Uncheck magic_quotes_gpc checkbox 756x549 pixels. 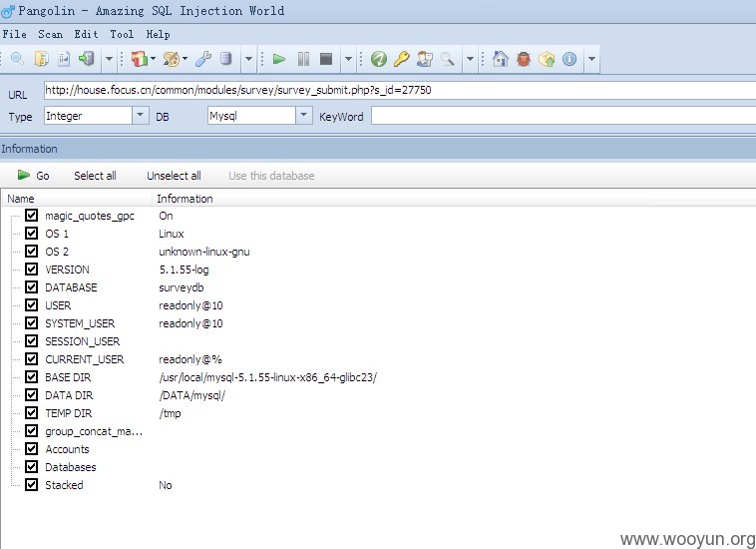point(31,216)
